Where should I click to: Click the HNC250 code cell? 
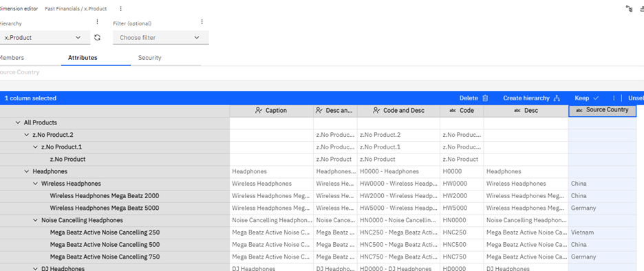[x=462, y=232]
